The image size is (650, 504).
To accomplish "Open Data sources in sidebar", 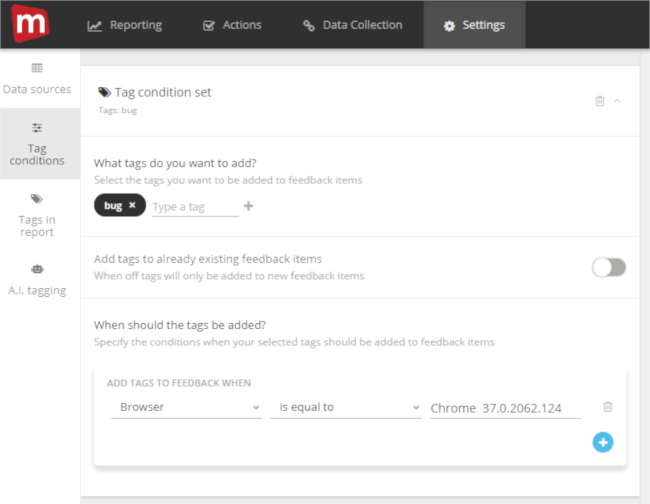I will (37, 79).
